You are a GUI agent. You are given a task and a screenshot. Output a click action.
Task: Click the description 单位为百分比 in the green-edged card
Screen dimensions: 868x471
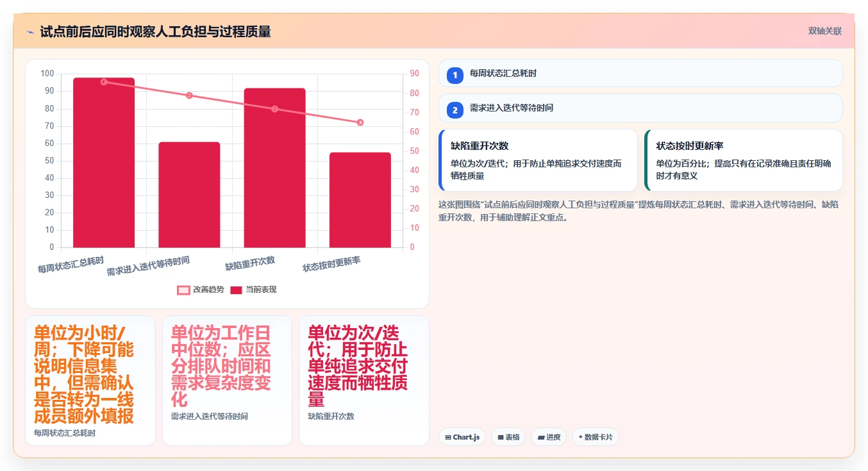pyautogui.click(x=744, y=169)
